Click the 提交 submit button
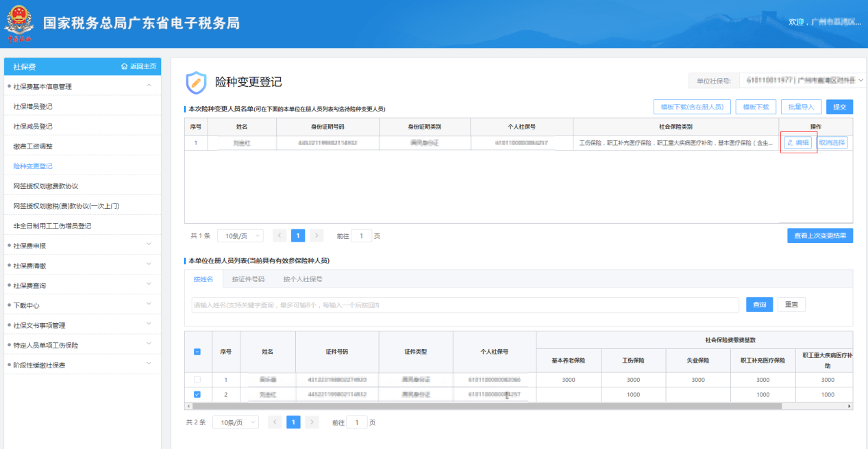Image resolution: width=868 pixels, height=449 pixels. click(839, 107)
